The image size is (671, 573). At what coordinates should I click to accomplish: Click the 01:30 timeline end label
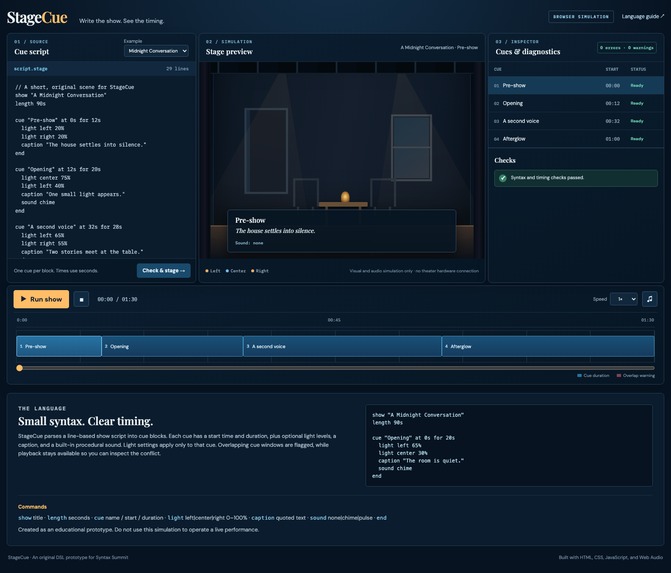(x=647, y=320)
